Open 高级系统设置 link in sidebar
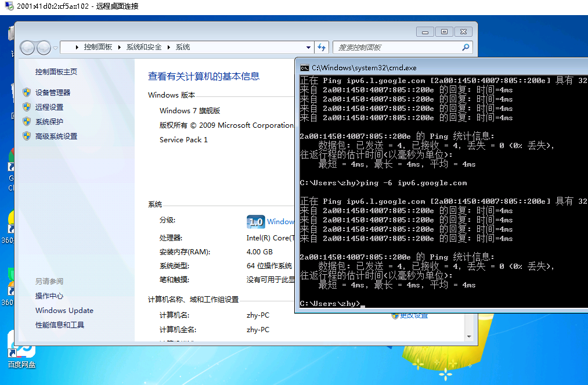Image resolution: width=588 pixels, height=385 pixels. tap(56, 136)
